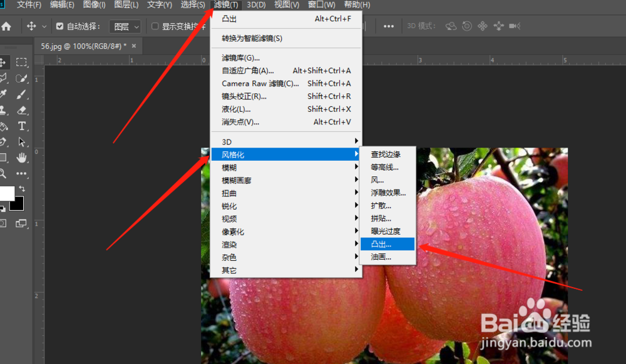Image resolution: width=626 pixels, height=364 pixels.
Task: Choose 油画... in the 风格化 submenu
Action: 387,257
